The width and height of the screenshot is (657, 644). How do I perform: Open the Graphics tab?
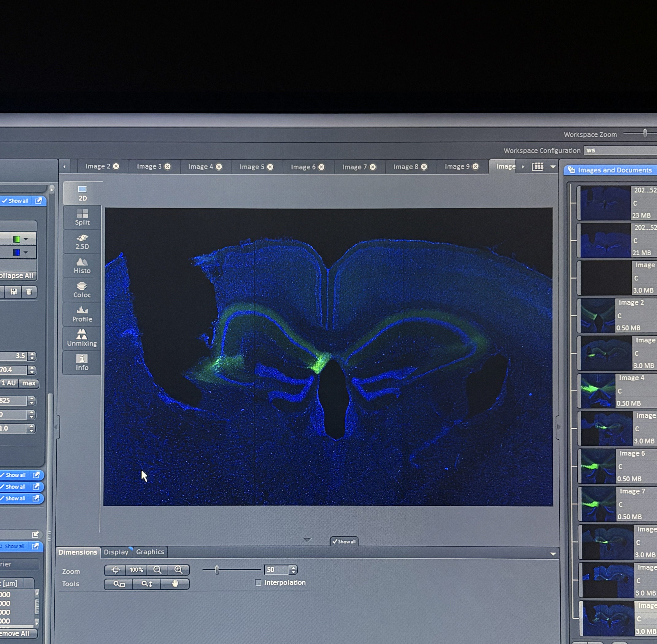pos(150,552)
